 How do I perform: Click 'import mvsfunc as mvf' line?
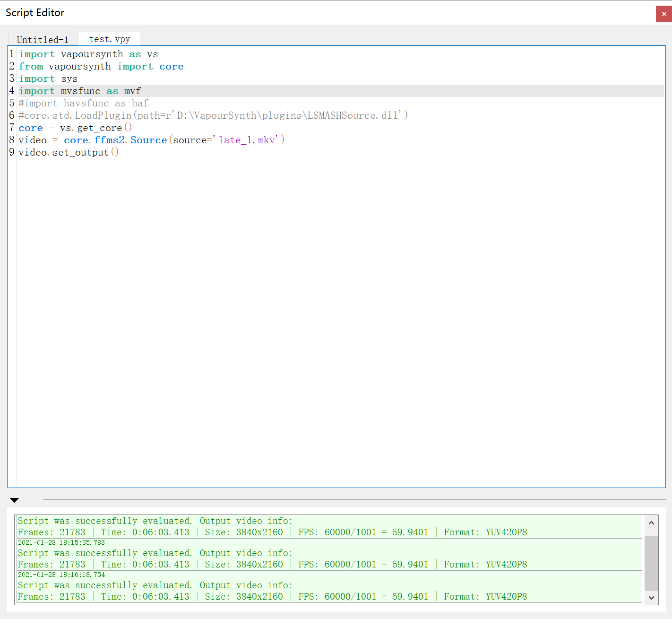pyautogui.click(x=80, y=91)
